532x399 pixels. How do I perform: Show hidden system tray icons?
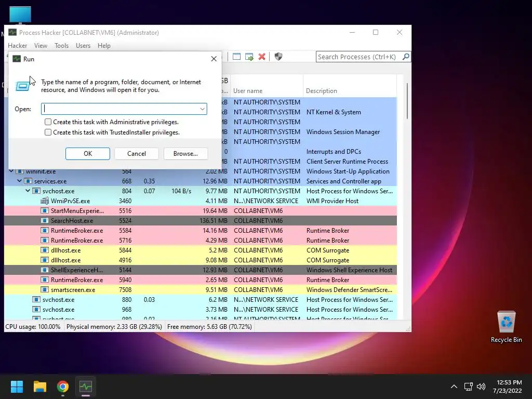[454, 387]
